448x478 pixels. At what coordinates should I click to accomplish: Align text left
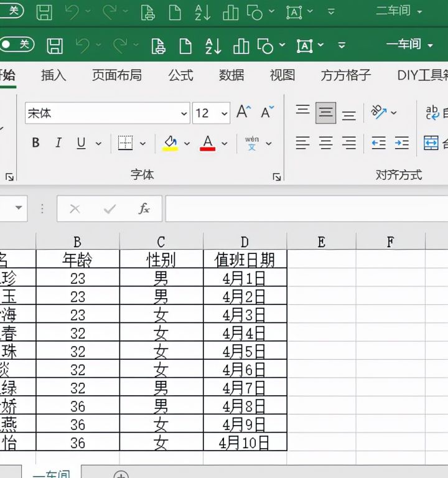302,143
